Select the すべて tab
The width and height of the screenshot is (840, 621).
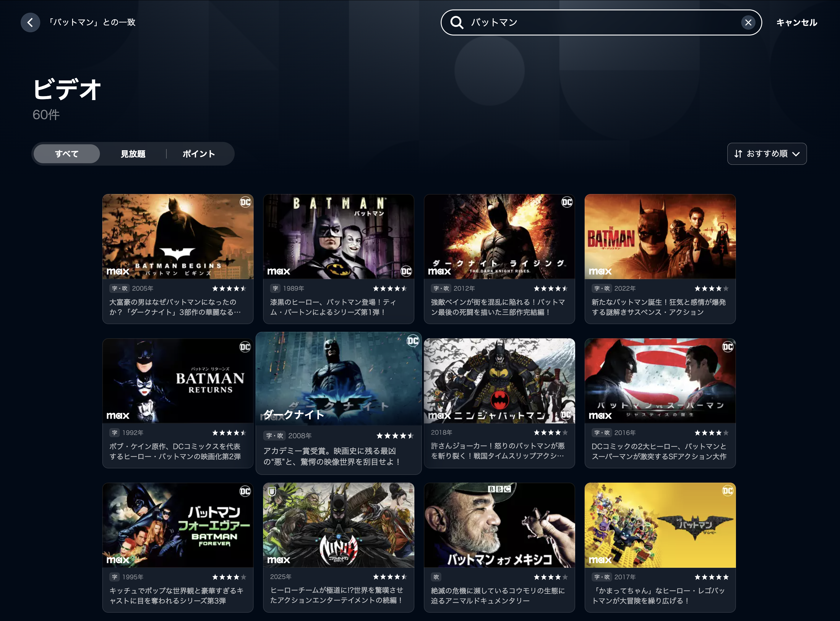click(x=67, y=154)
